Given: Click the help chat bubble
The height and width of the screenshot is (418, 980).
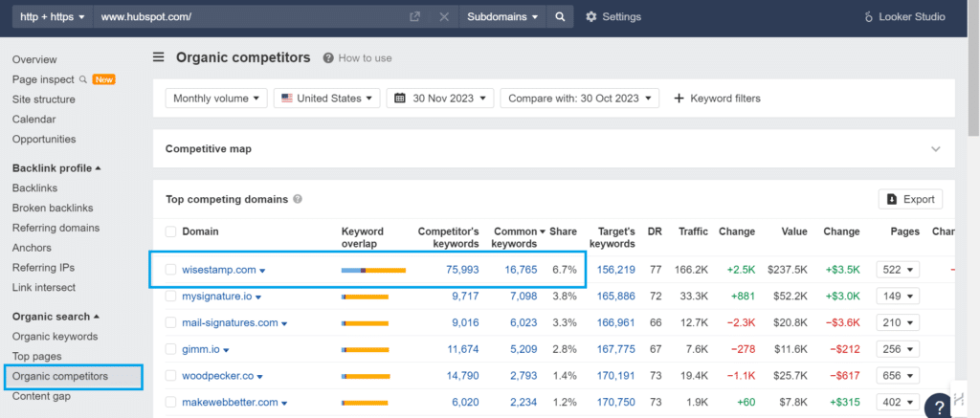Looking at the screenshot, I should point(938,407).
